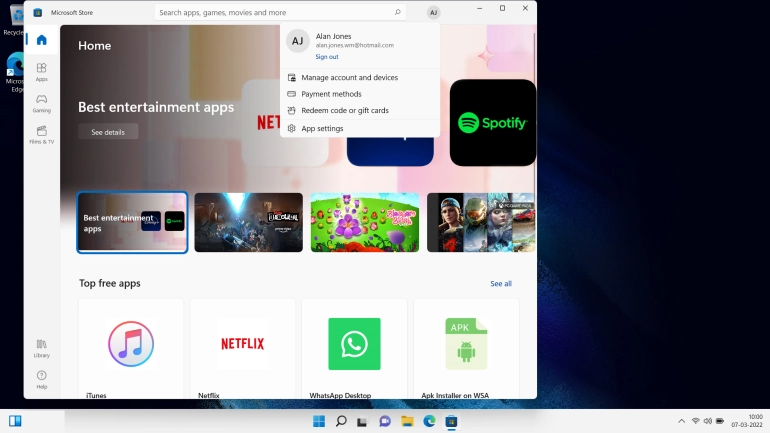770x433 pixels.
Task: Click the Wi-Fi icon in system tray
Action: [x=695, y=421]
